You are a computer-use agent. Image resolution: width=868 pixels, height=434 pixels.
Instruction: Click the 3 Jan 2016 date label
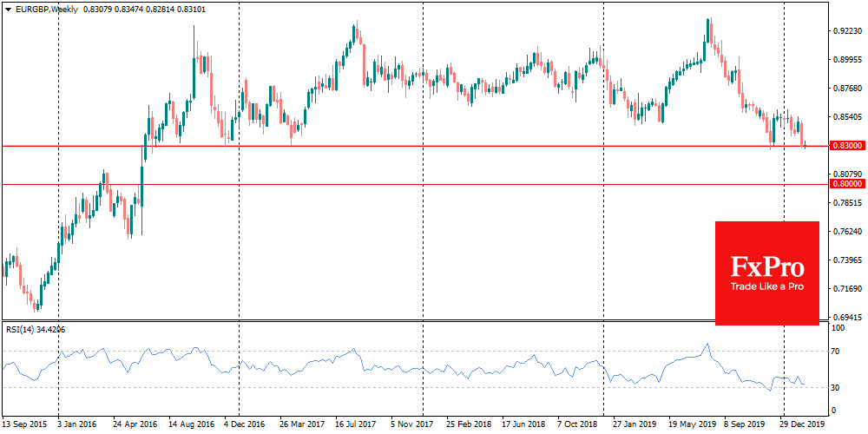point(76,424)
